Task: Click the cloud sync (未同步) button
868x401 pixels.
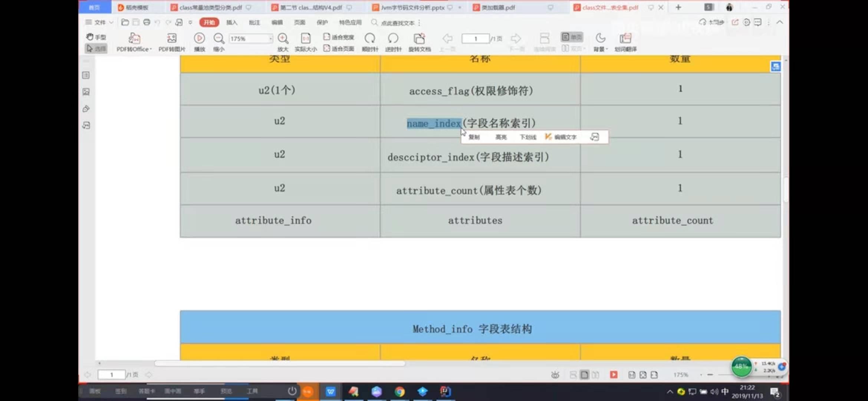Action: (711, 22)
